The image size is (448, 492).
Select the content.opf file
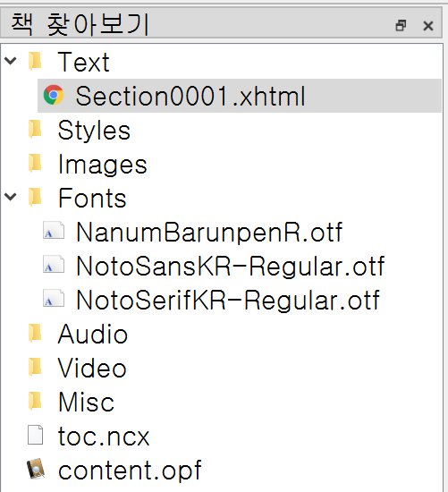coord(130,471)
